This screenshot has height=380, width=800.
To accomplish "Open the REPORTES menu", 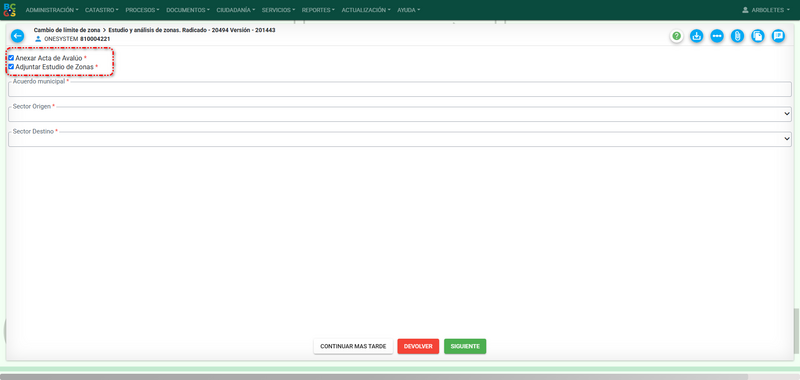I will 318,10.
